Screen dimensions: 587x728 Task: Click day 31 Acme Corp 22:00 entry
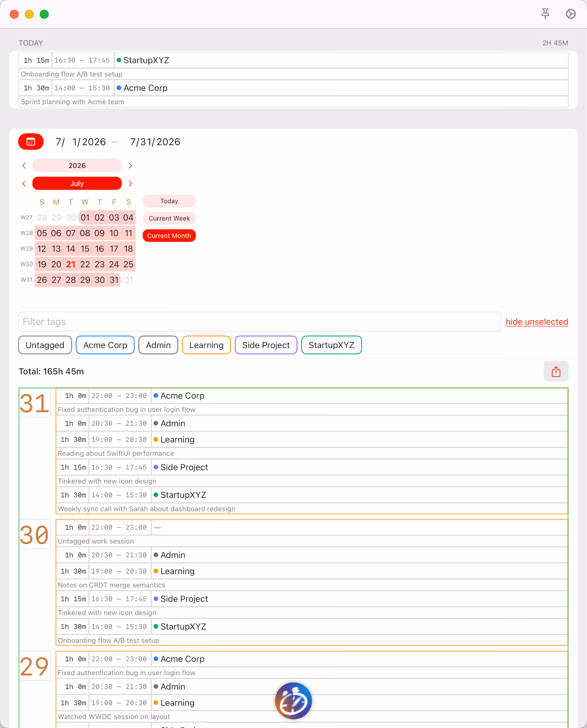click(312, 396)
